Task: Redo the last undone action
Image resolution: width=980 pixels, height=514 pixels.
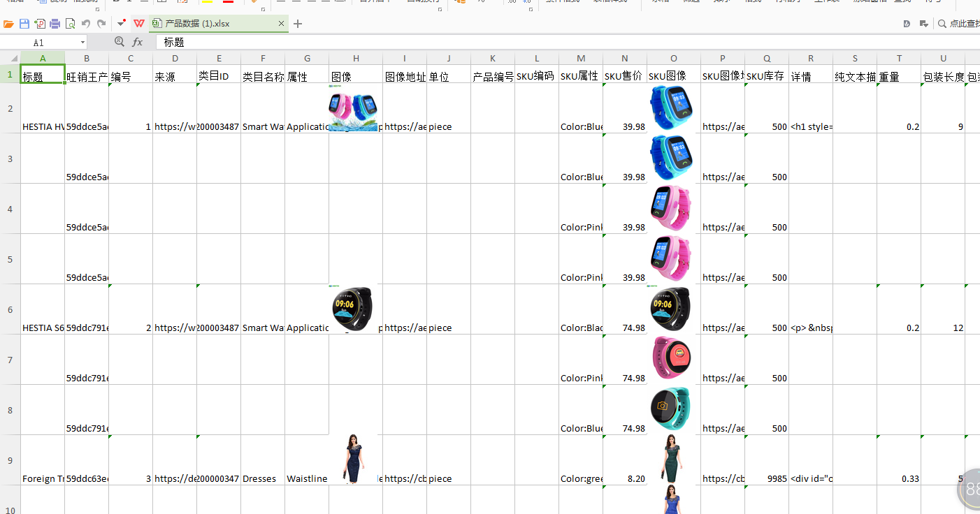Action: click(101, 24)
